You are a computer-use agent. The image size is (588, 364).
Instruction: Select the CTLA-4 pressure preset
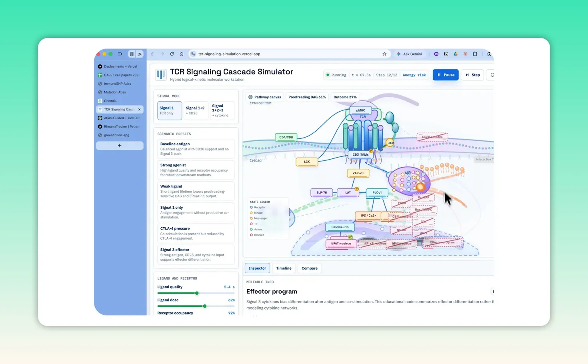pyautogui.click(x=196, y=233)
